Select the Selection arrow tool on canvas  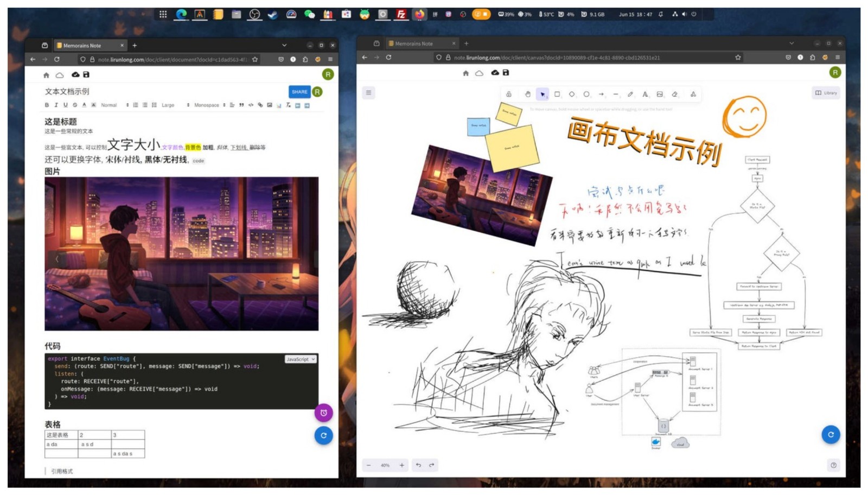click(x=542, y=94)
